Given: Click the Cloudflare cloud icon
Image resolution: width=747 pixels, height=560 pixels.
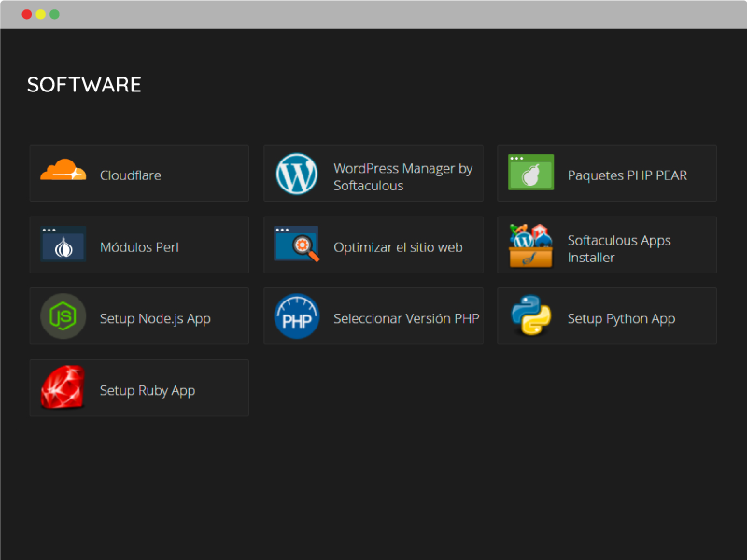Looking at the screenshot, I should 63,170.
